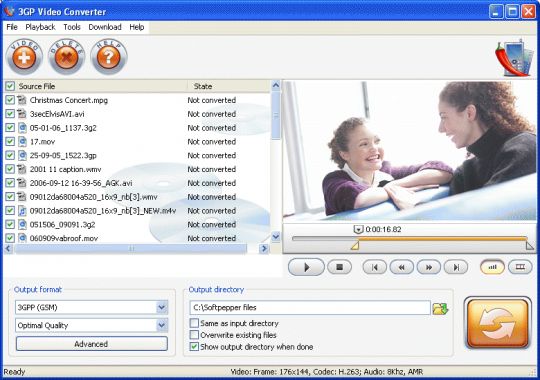Start conversion with the big orange Convert button
The image size is (540, 380).
498,323
